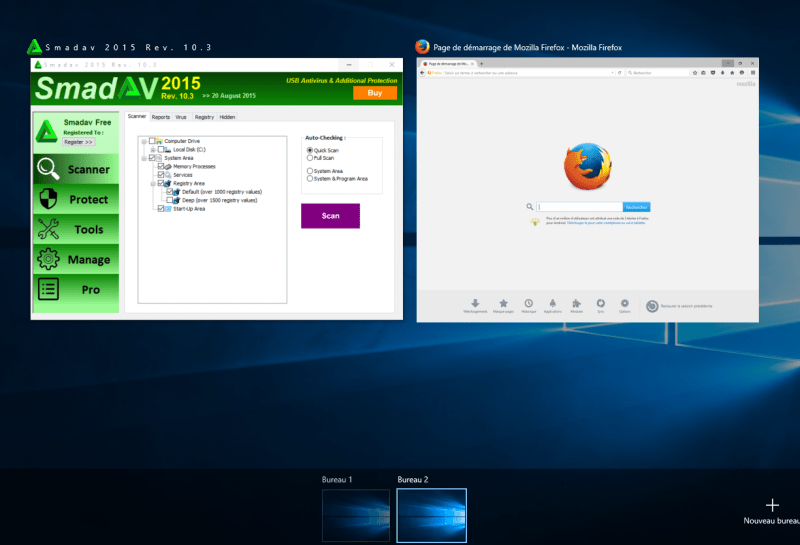Viewport: 800px width, 545px height.
Task: Switch to the Hidden tab in SmadAV
Action: click(227, 117)
